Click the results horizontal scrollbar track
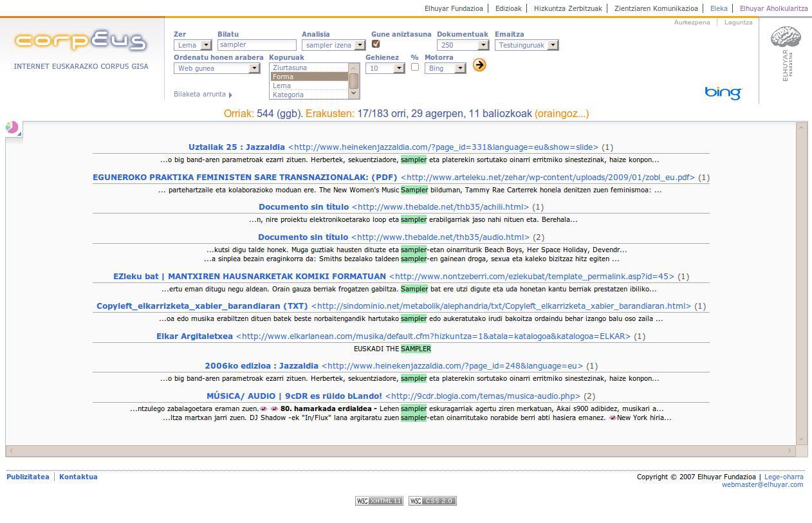Viewport: 812px width, 523px height. click(399, 451)
